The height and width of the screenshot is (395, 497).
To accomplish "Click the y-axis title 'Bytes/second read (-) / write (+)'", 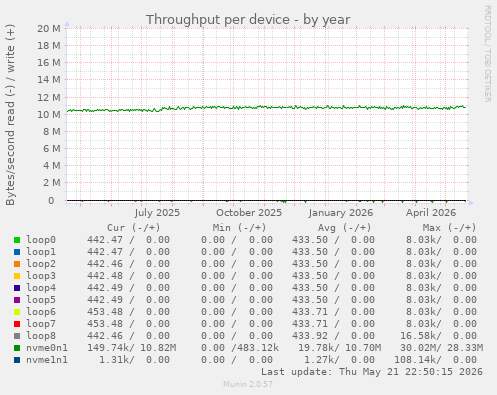I will (10, 115).
